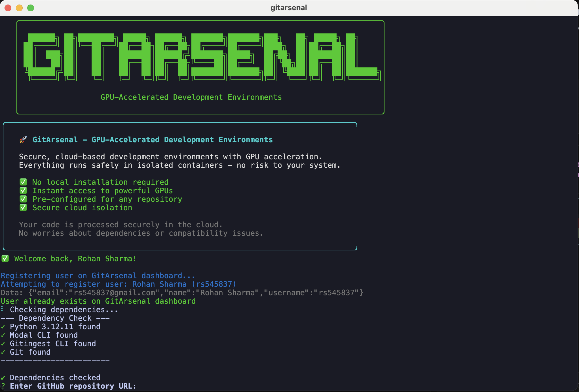The height and width of the screenshot is (392, 579).
Task: Select the checkmark icon before Python 3.12.11
Action: click(3, 327)
